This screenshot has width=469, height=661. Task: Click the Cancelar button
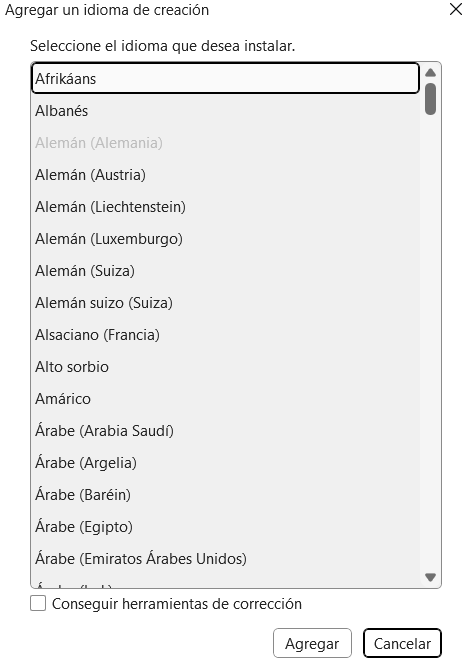pos(402,643)
